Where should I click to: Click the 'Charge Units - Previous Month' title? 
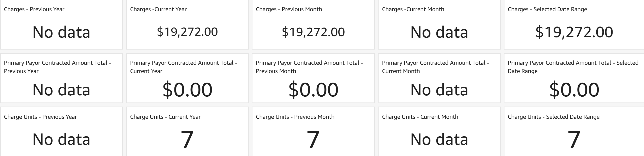click(x=295, y=117)
